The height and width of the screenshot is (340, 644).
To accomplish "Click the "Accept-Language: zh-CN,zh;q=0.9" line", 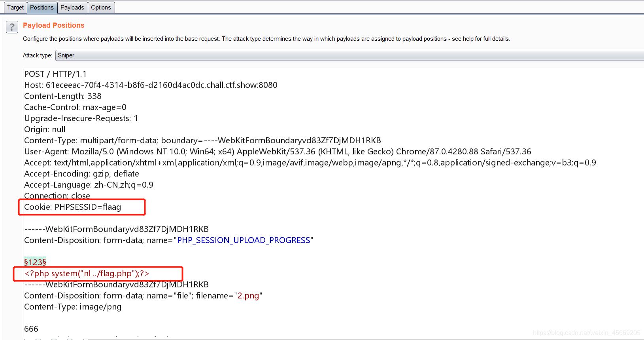I will pos(89,185).
